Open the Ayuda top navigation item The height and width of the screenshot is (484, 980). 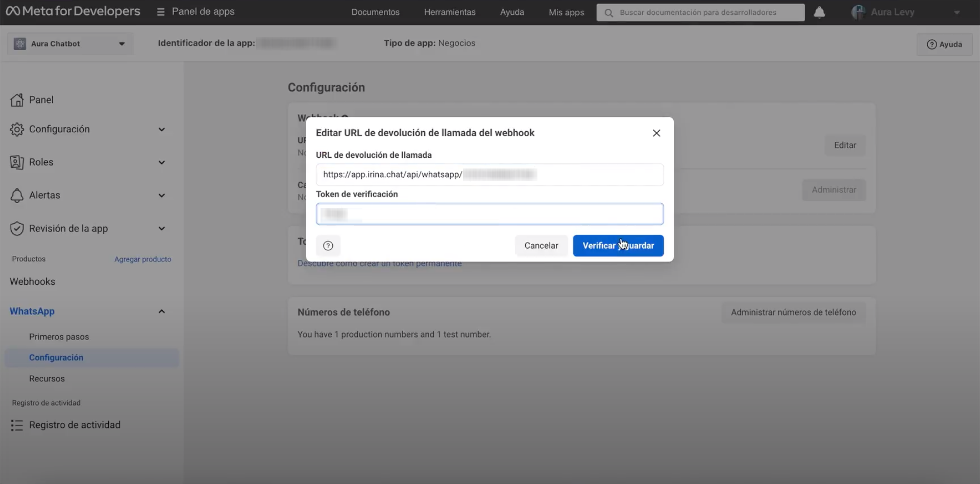pos(512,12)
